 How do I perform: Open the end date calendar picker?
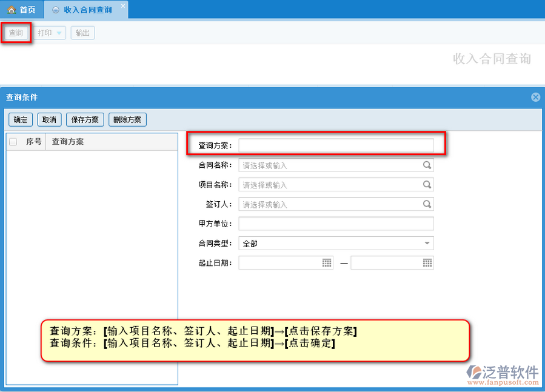click(427, 263)
